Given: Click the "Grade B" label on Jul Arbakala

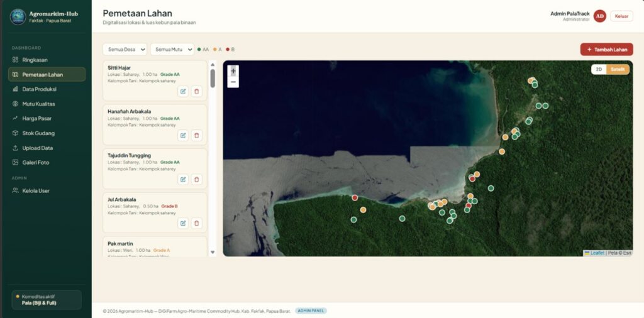Looking at the screenshot, I should tap(170, 206).
